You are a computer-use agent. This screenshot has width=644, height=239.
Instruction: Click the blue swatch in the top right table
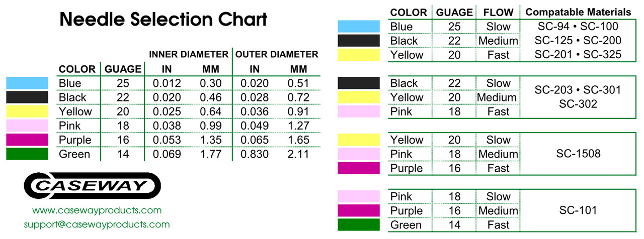(359, 27)
